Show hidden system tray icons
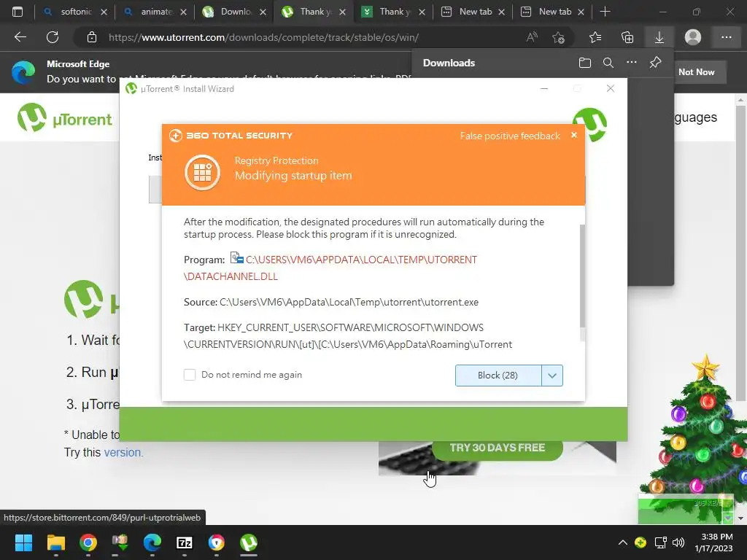Viewport: 747px width, 560px height. point(622,542)
